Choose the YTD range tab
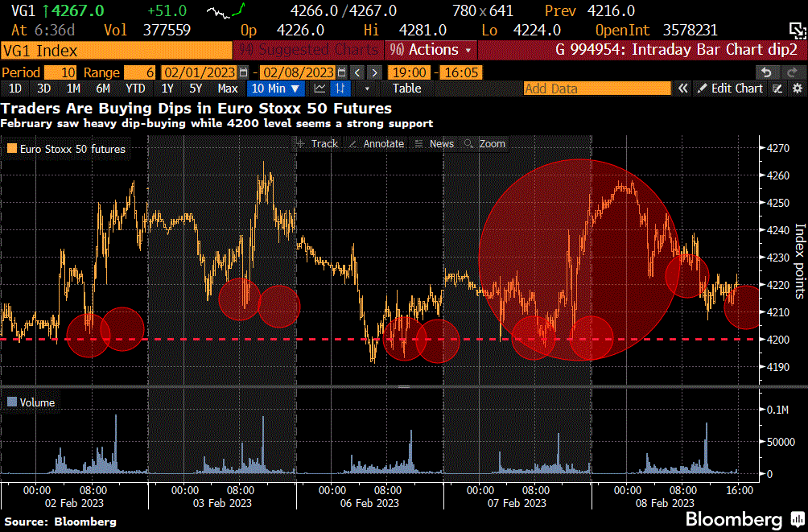The height and width of the screenshot is (532, 808). tap(135, 89)
